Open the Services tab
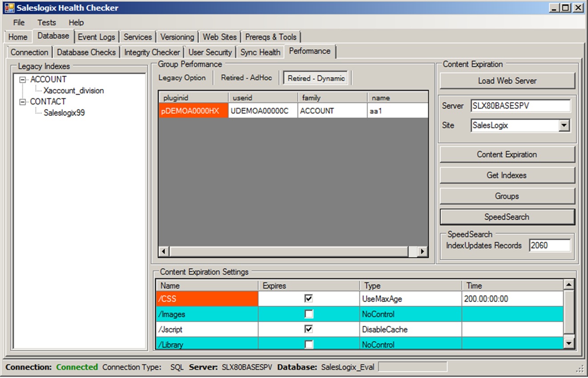 137,37
